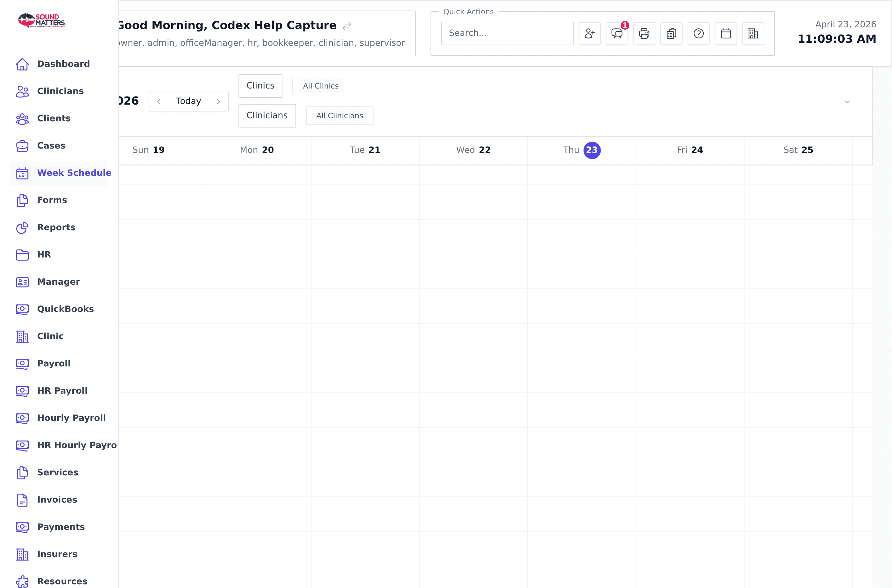Click the Resources puzzle piece icon
The image size is (892, 588).
[22, 581]
